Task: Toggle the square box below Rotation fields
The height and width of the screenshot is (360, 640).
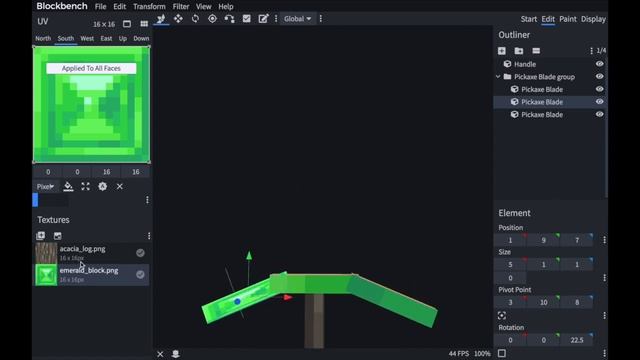Action: tap(502, 353)
